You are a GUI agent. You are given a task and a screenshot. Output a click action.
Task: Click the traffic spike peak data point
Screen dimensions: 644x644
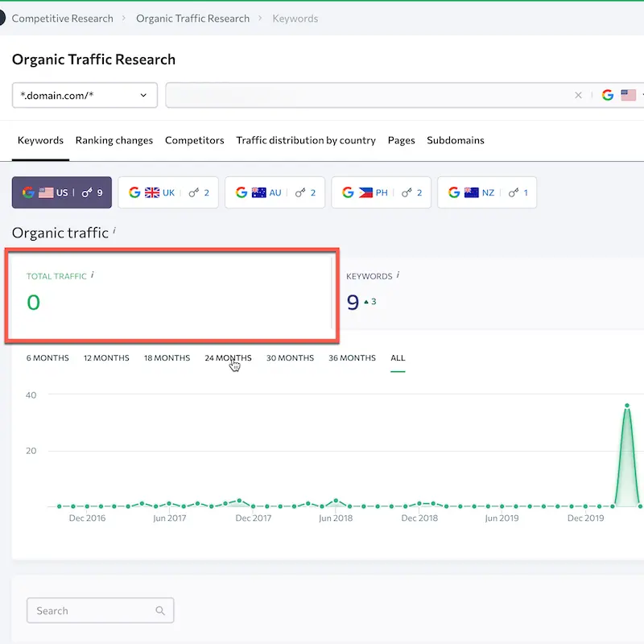[x=627, y=406]
